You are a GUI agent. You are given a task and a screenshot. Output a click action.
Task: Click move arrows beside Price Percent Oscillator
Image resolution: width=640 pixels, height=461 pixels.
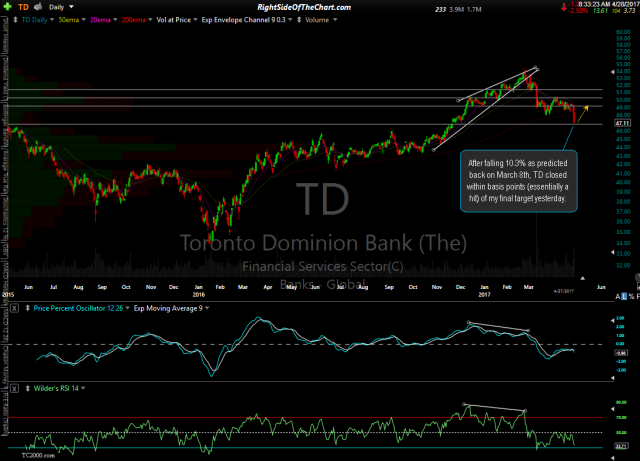click(28, 308)
